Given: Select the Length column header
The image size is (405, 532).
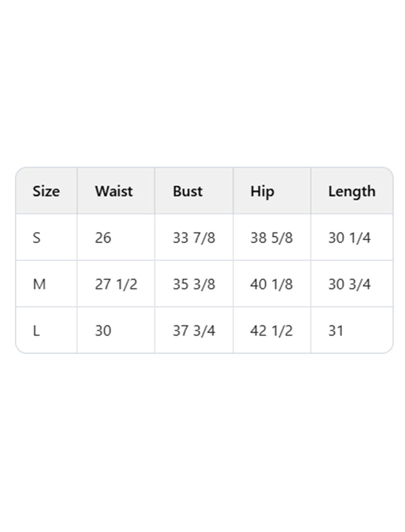Looking at the screenshot, I should tap(352, 192).
